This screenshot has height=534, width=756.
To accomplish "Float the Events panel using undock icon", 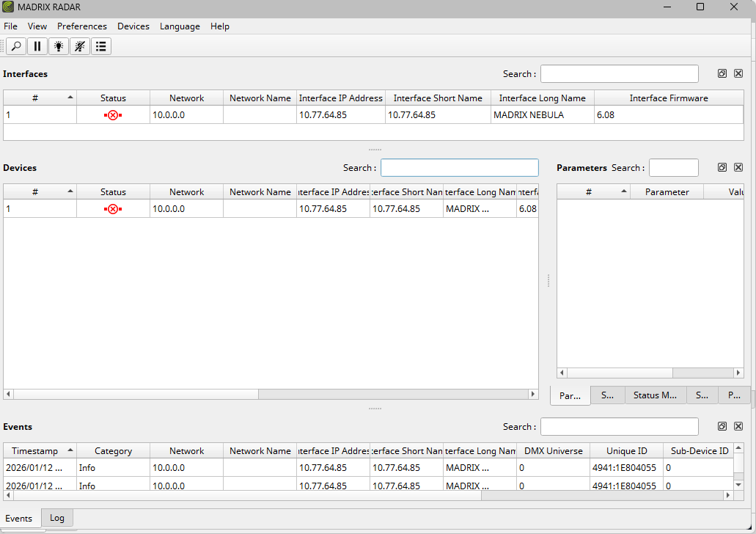I will click(722, 427).
